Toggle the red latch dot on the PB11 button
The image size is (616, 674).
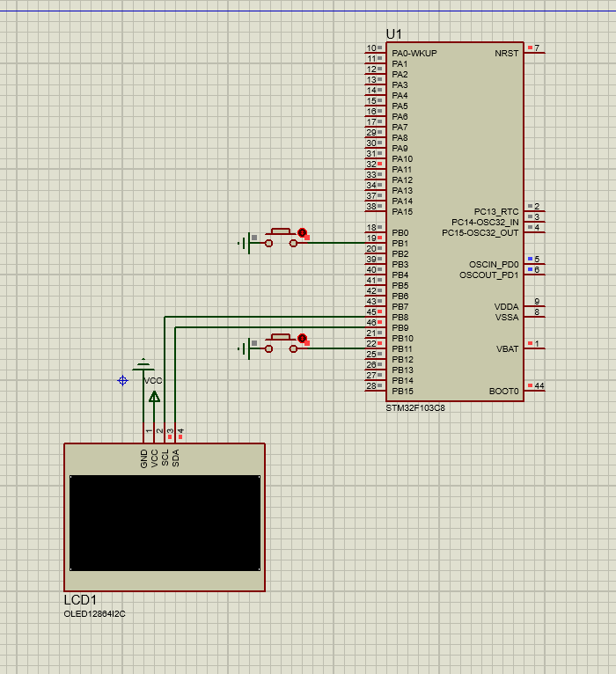[302, 338]
